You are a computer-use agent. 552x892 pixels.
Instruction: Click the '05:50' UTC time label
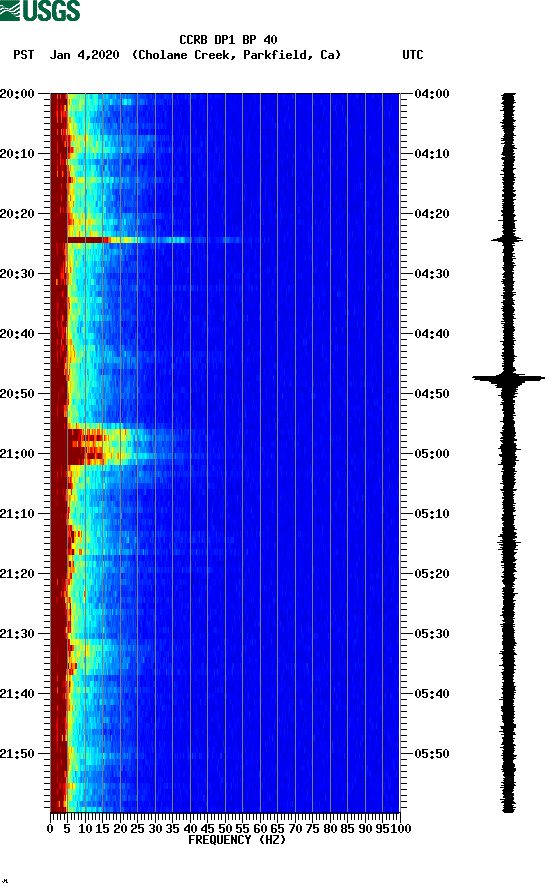(432, 754)
